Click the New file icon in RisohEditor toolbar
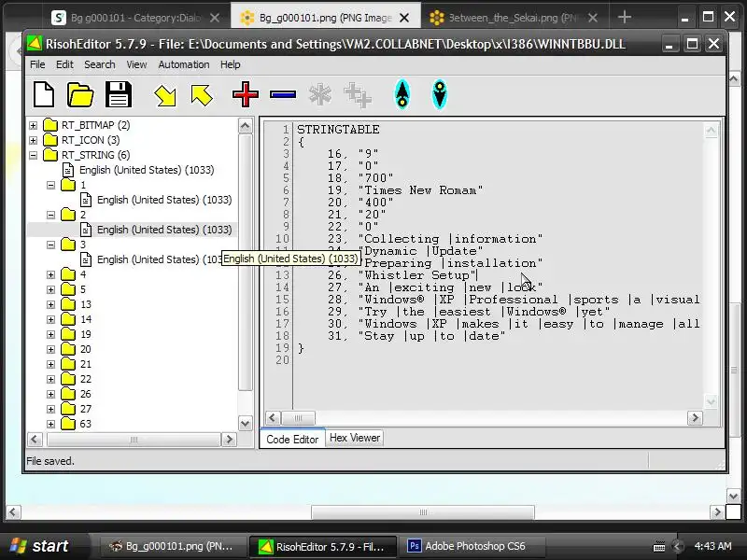The height and width of the screenshot is (560, 747). click(44, 94)
